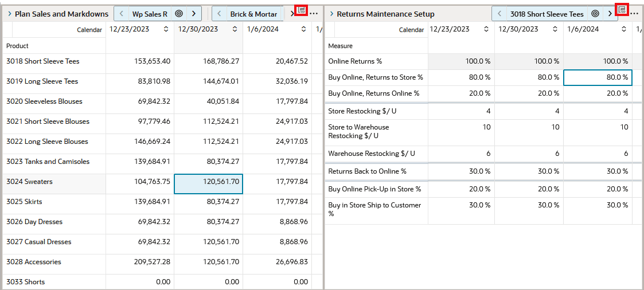Select the Wp Sales R measure selector
Image resolution: width=644 pixels, height=290 pixels.
(150, 14)
